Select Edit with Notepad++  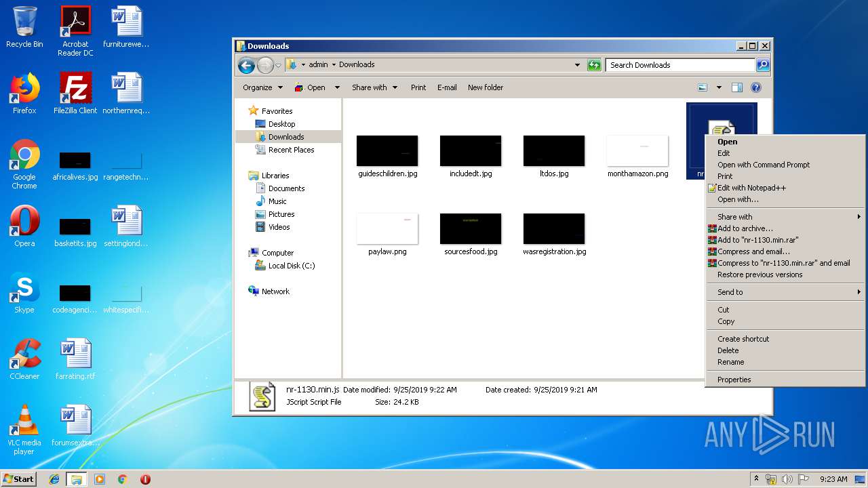(x=785, y=188)
